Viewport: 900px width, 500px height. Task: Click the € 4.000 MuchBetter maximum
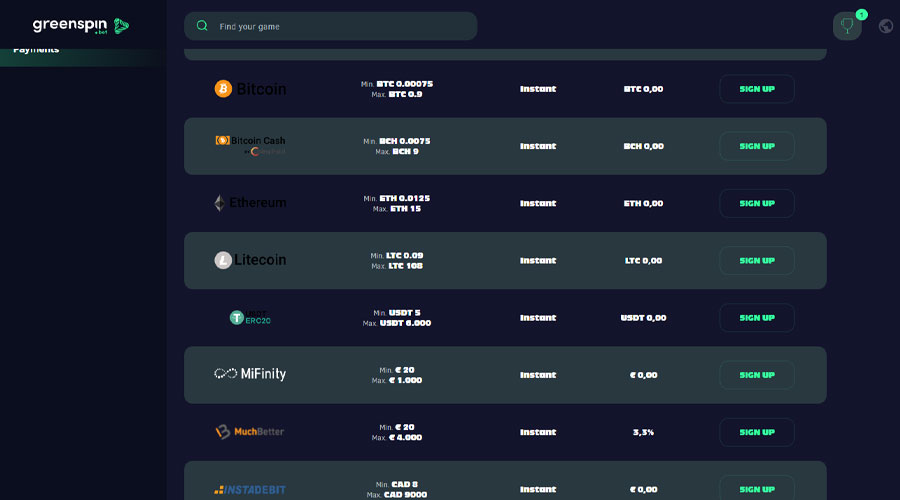[x=405, y=437]
